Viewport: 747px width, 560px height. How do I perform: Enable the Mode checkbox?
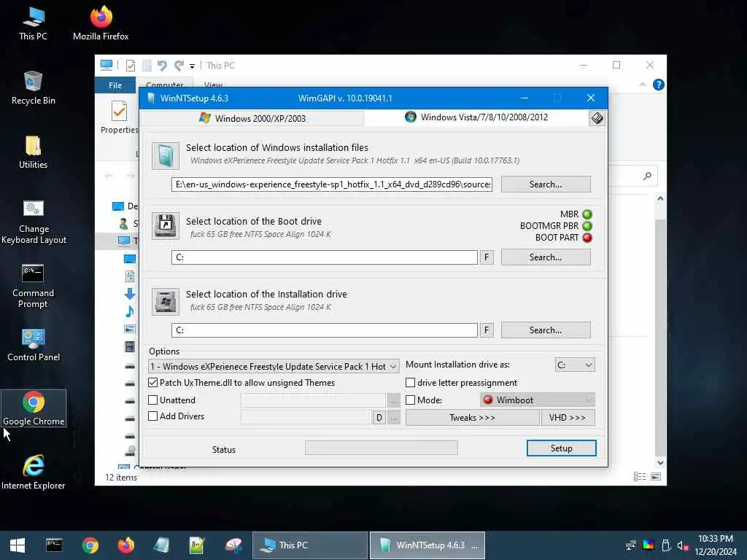click(x=410, y=400)
